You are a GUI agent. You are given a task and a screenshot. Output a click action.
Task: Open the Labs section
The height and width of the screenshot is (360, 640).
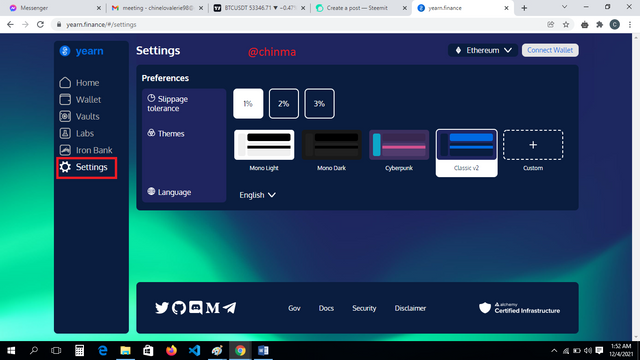pyautogui.click(x=77, y=133)
